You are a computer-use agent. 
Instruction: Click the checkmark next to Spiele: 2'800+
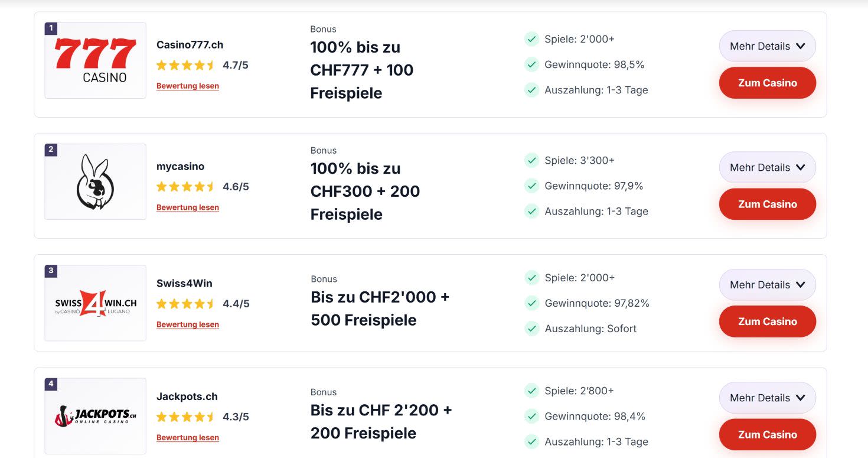point(531,391)
